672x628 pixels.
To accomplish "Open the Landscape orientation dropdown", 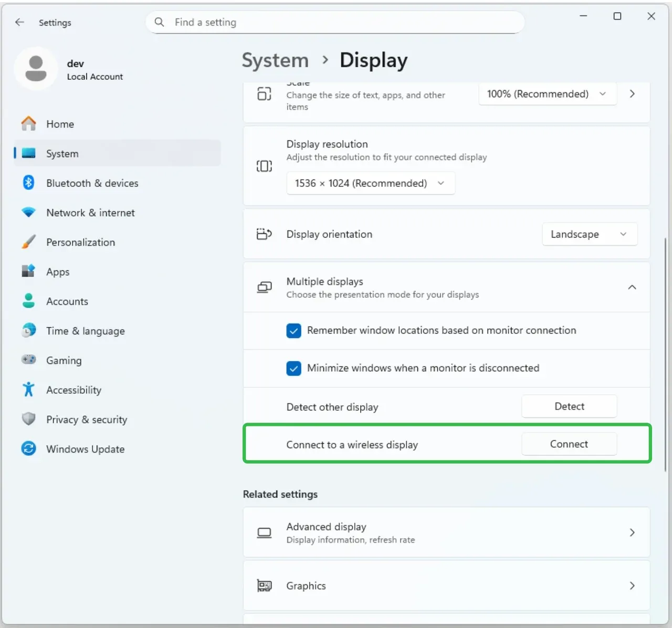I will 590,234.
